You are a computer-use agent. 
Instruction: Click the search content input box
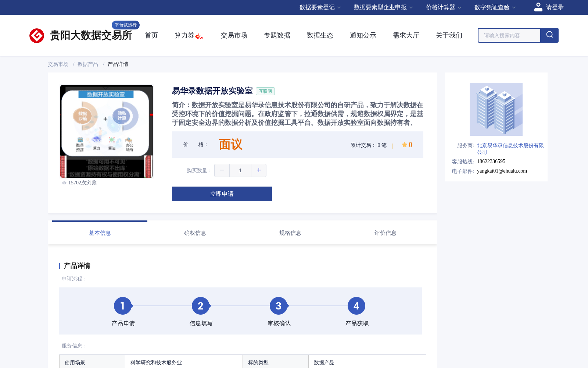point(509,35)
